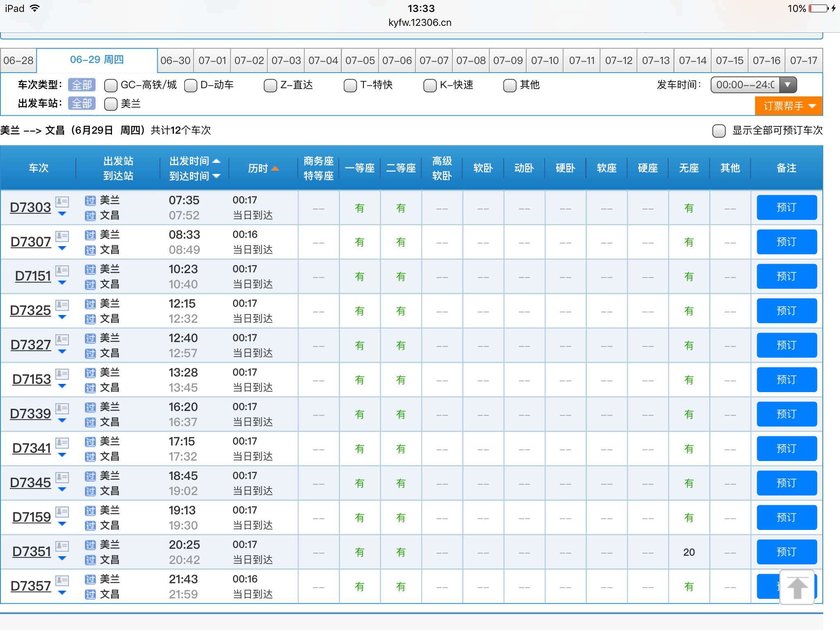
Task: Click 过 pass-through icon beside 美兰 in D7153 row
Action: [90, 373]
